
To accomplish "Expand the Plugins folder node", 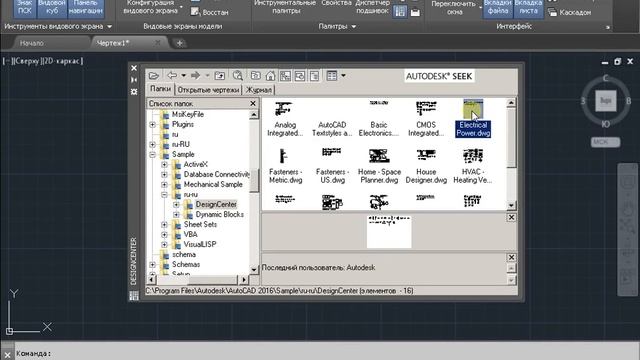I will tap(152, 124).
